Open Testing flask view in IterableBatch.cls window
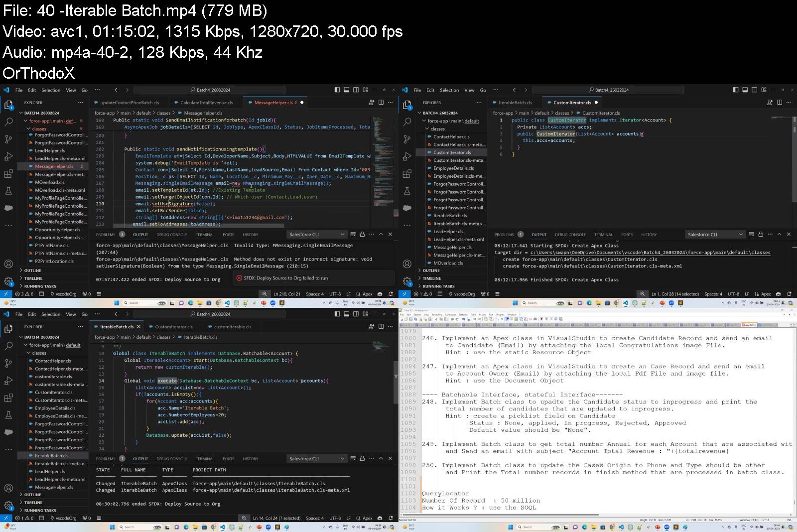797x532 pixels. click(8, 415)
